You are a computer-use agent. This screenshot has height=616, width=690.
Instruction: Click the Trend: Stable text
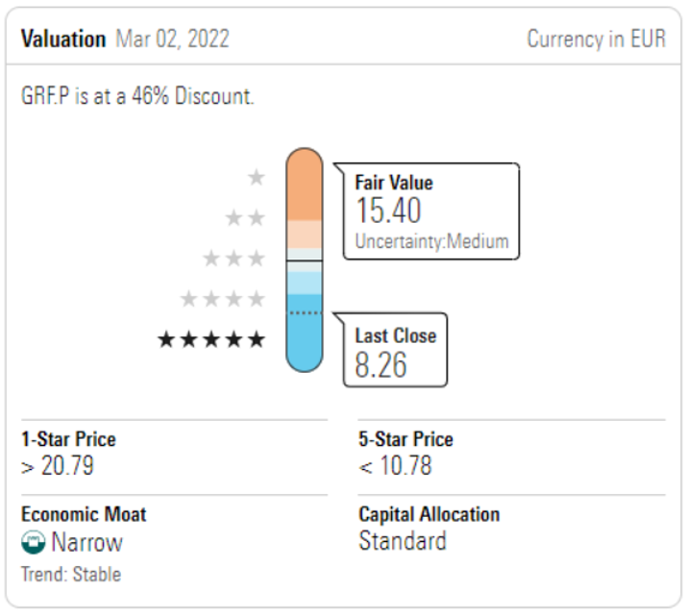[x=71, y=575]
